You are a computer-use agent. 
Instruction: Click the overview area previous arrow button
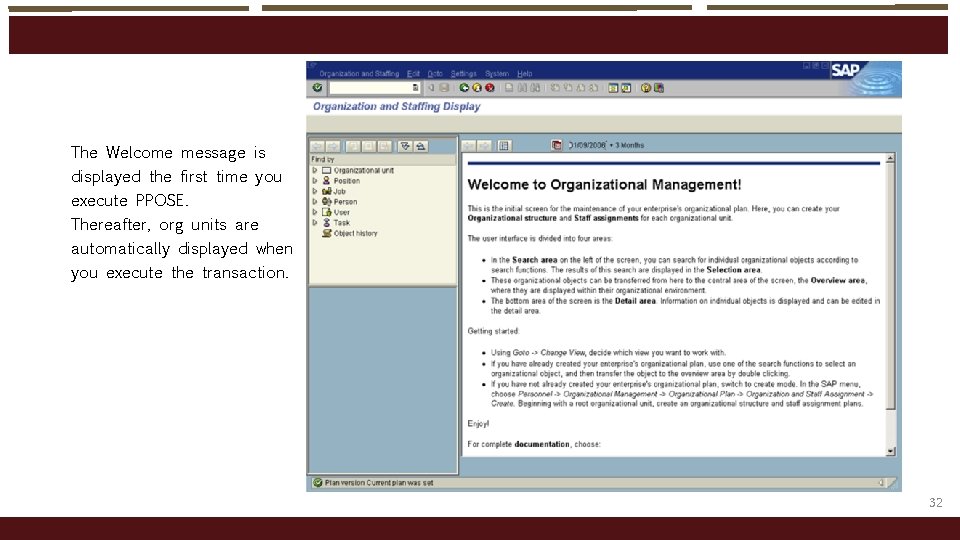tap(468, 146)
